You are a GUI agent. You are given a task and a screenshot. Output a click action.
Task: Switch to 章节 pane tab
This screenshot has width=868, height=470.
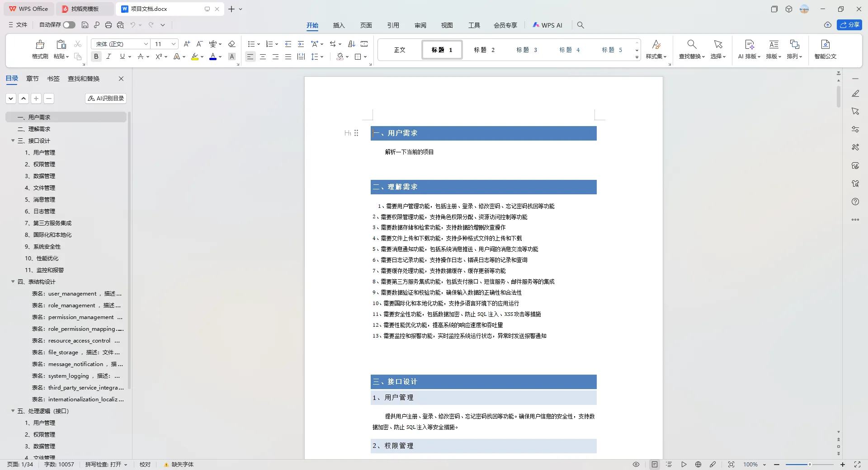click(x=32, y=79)
